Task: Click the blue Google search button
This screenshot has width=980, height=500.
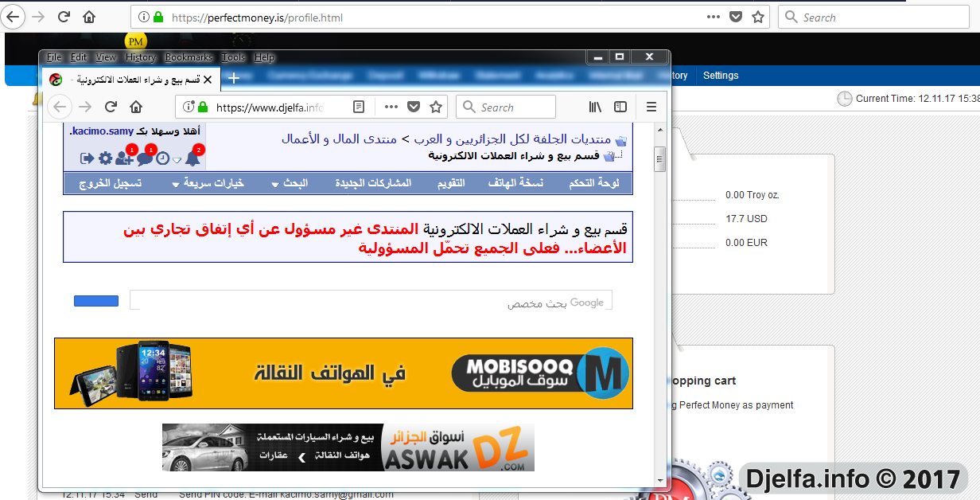Action: tap(96, 301)
